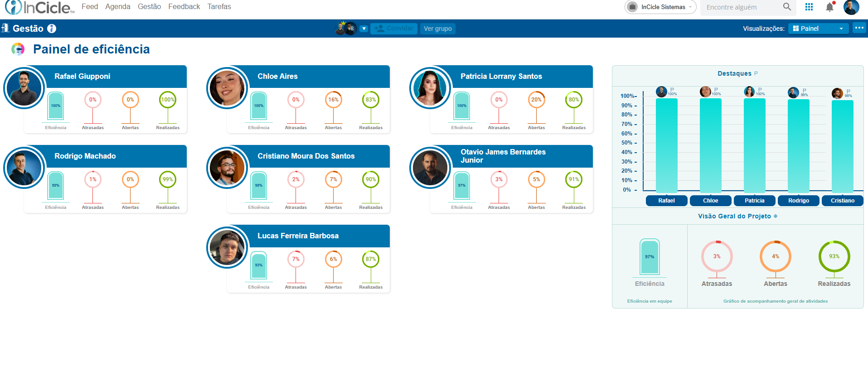
Task: Click the Eficiência em equipe caption
Action: click(x=650, y=301)
